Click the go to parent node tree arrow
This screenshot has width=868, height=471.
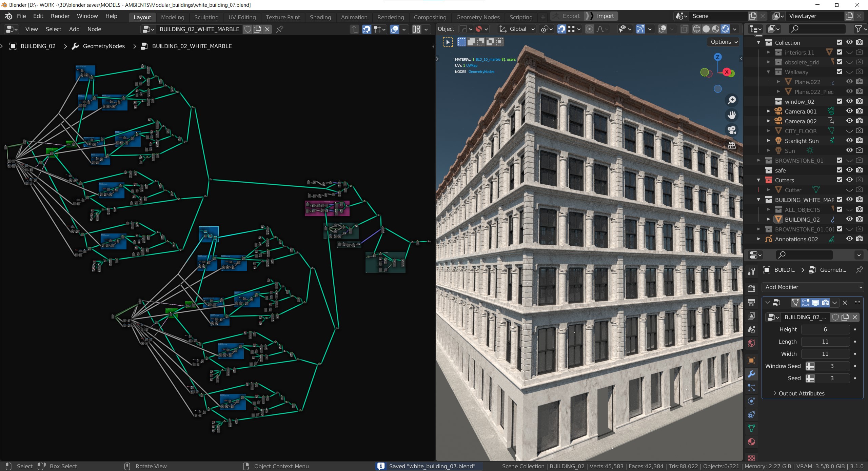click(354, 29)
